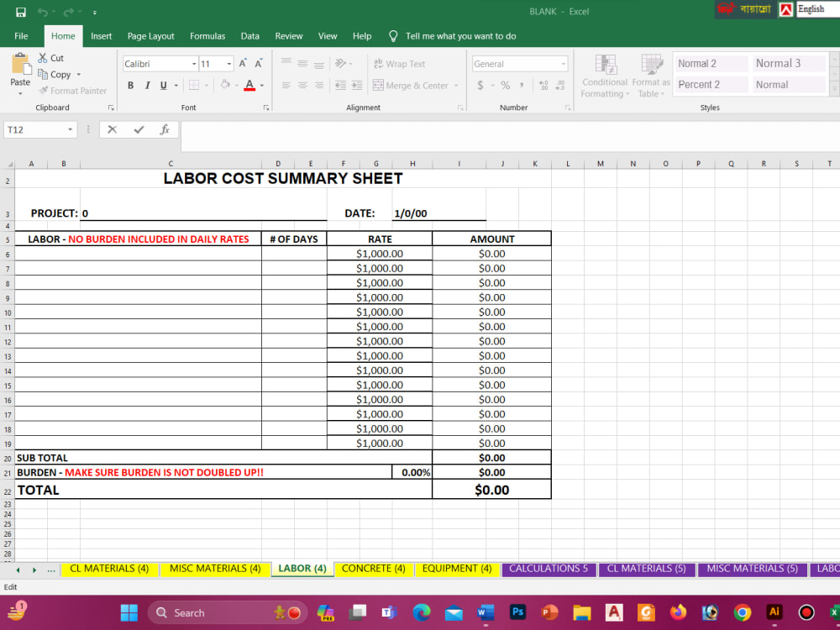This screenshot has height=630, width=840.
Task: Open the Font Color dropdown arrow
Action: 262,85
